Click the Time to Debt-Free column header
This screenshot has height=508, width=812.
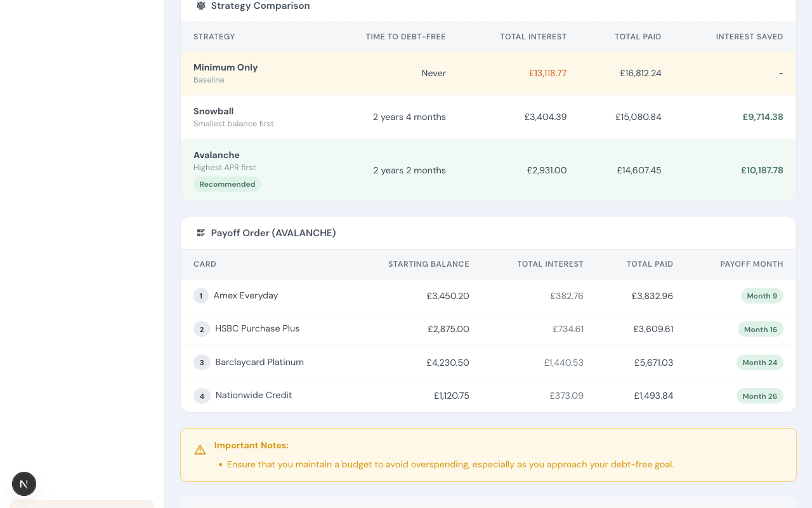(x=405, y=37)
